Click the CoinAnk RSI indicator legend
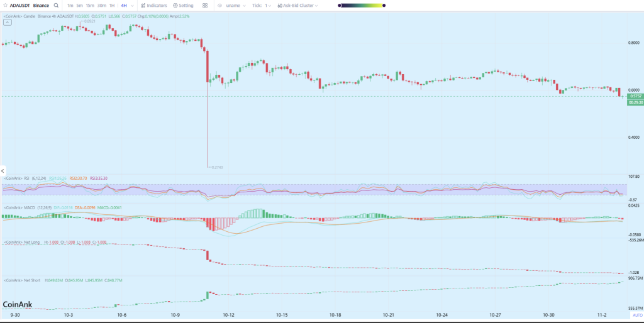This screenshot has width=644, height=323. (x=16, y=178)
